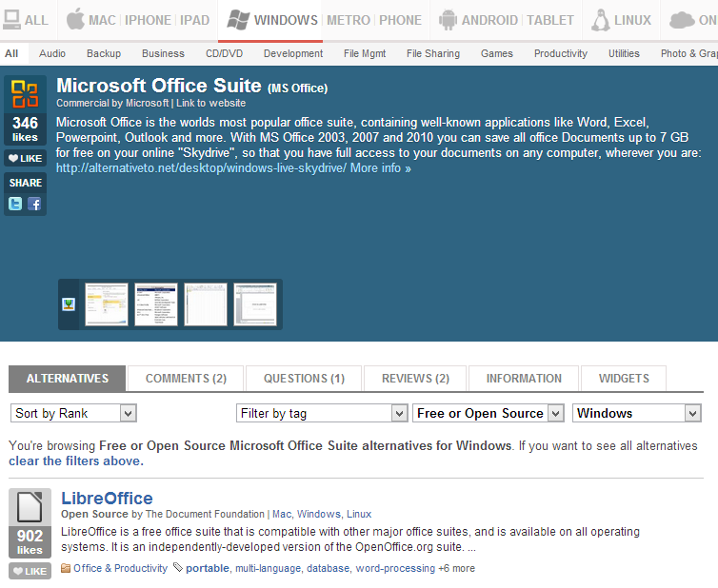
Task: Click the ALL platforms computer icon
Action: pyautogui.click(x=11, y=20)
